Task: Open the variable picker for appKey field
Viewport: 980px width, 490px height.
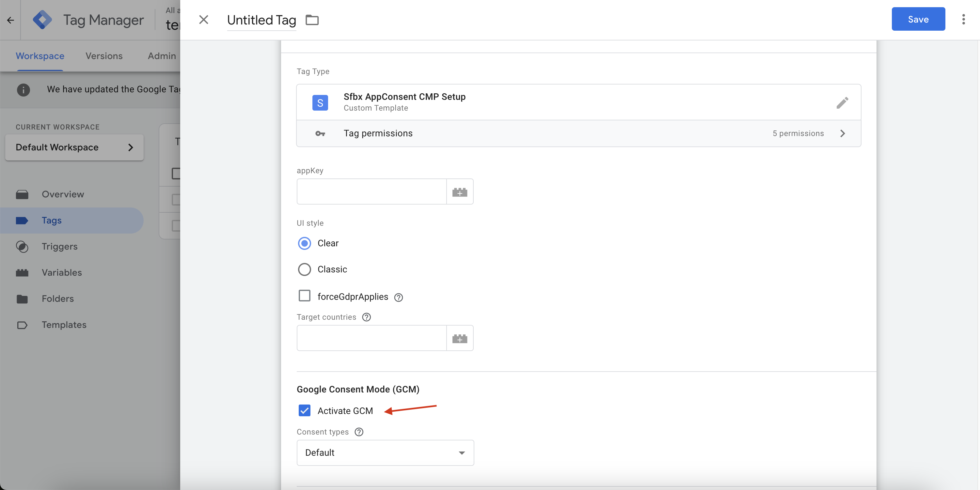Action: [x=460, y=191]
